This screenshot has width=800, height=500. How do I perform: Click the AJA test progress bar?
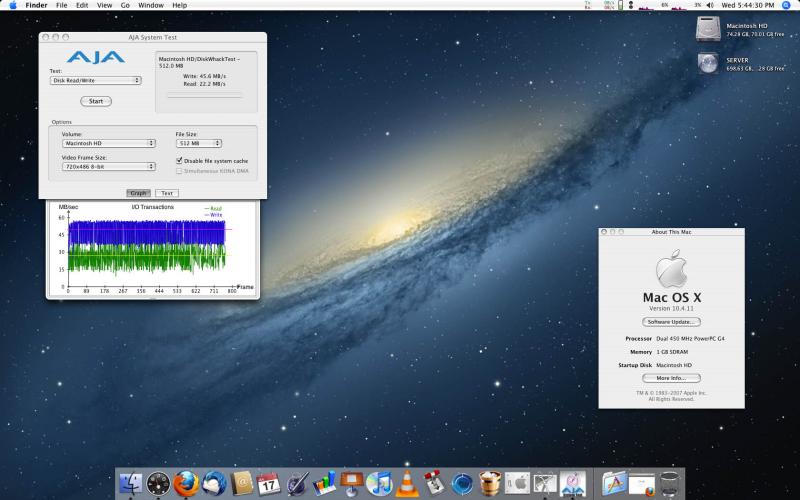coord(205,95)
